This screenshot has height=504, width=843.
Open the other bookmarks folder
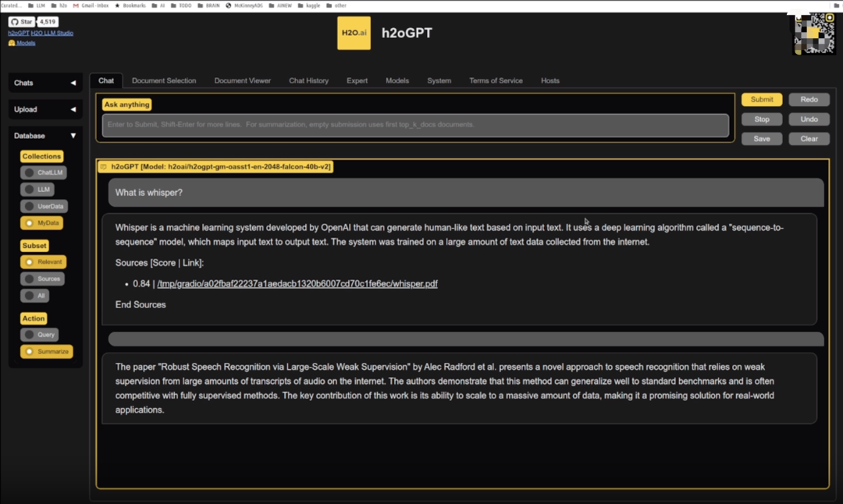click(x=336, y=5)
